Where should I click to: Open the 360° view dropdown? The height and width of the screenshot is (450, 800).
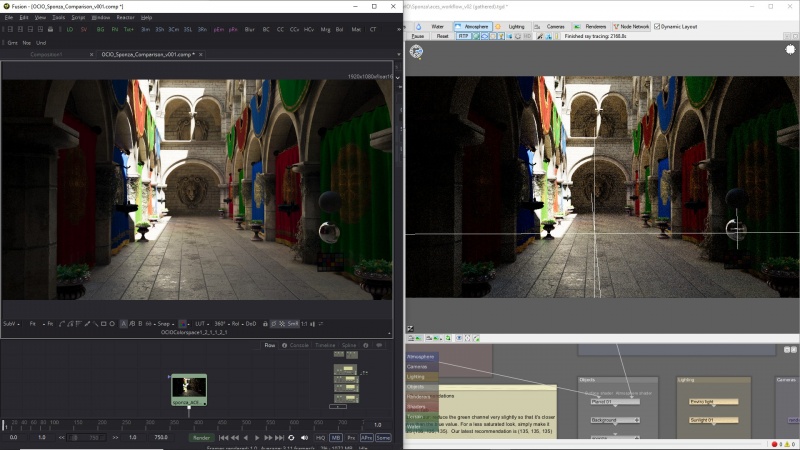pos(221,324)
